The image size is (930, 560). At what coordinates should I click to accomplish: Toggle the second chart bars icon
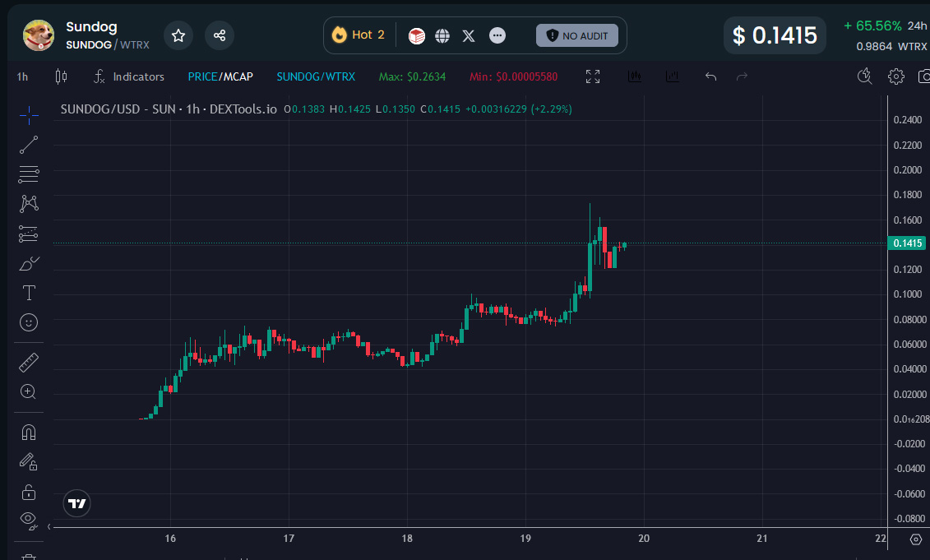click(x=672, y=76)
